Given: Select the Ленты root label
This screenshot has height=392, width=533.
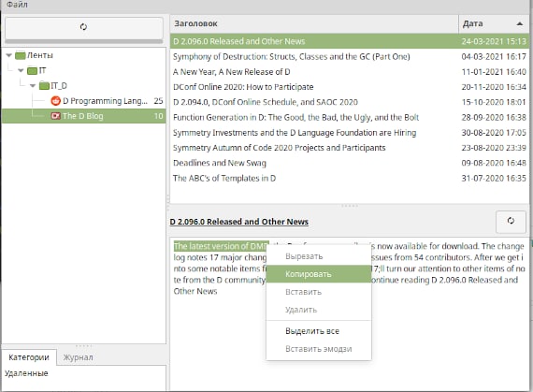Looking at the screenshot, I should (x=40, y=55).
